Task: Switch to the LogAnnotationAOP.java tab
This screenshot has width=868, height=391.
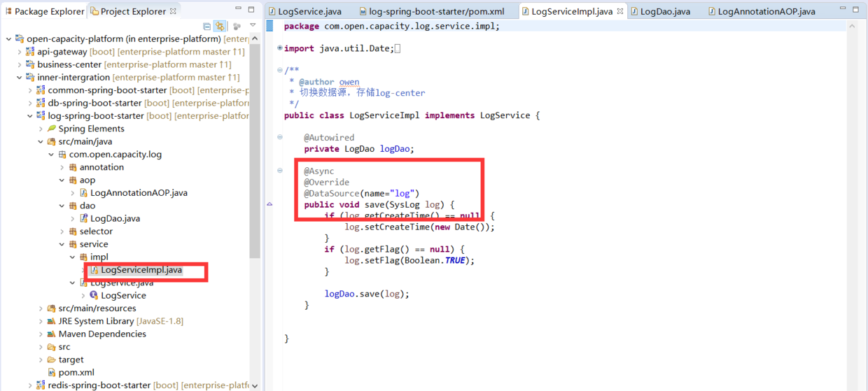Action: click(762, 11)
